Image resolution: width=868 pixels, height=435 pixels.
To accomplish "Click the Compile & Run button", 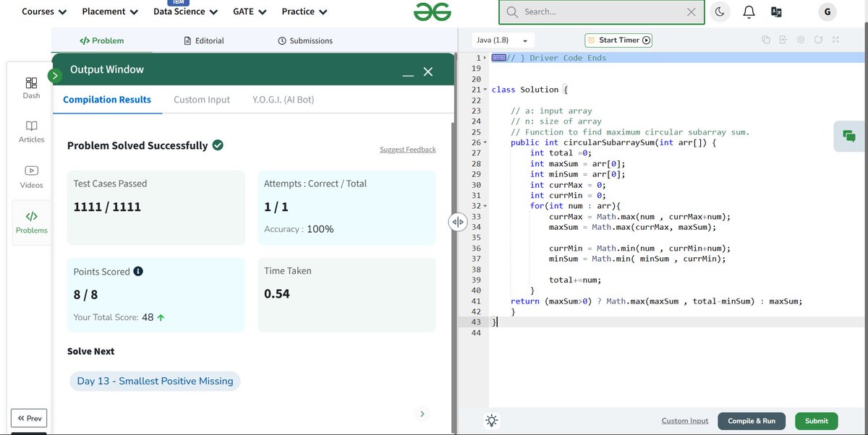I will tap(752, 421).
